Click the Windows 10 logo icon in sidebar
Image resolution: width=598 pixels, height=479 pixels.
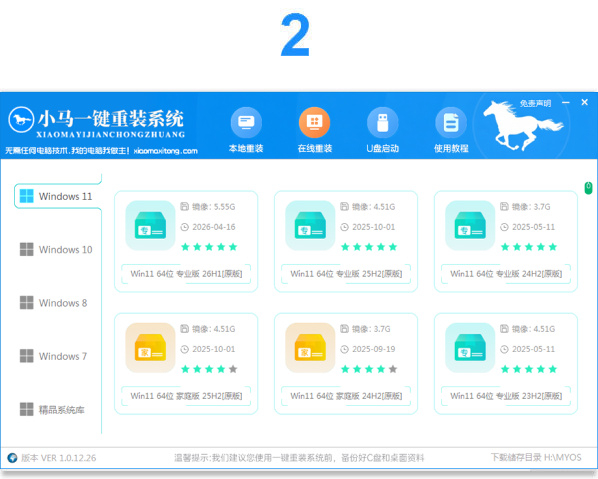coord(27,249)
